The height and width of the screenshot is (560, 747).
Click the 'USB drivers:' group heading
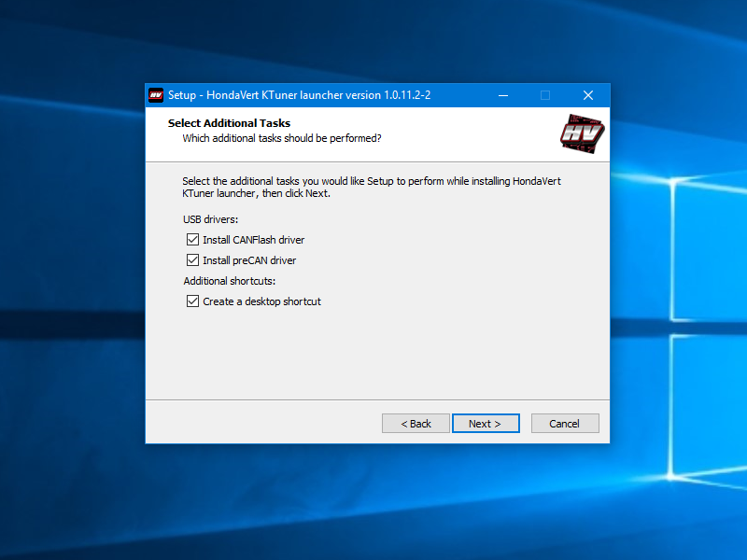pos(211,219)
